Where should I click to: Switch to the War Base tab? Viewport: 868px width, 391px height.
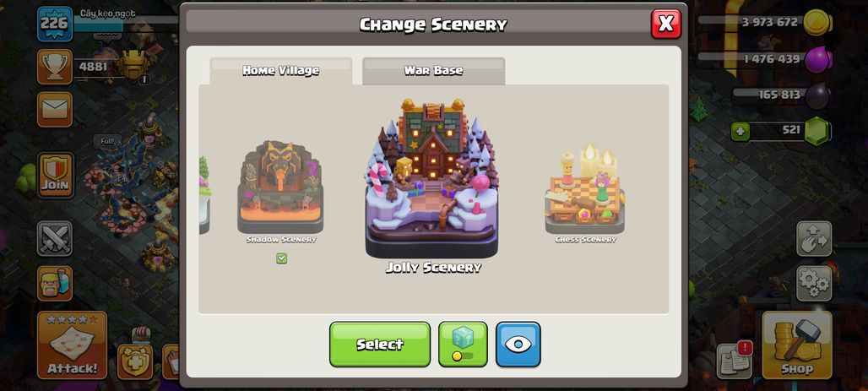tap(433, 71)
